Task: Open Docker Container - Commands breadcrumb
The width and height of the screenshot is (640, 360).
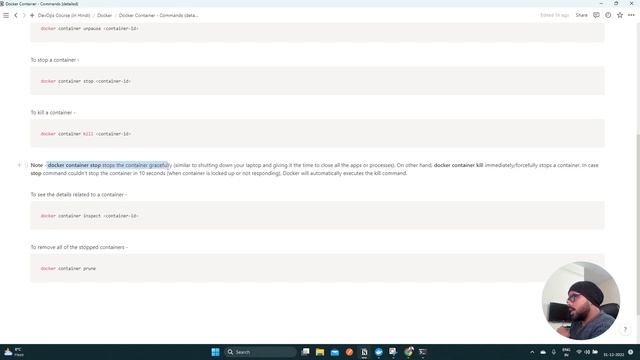Action: click(x=158, y=15)
